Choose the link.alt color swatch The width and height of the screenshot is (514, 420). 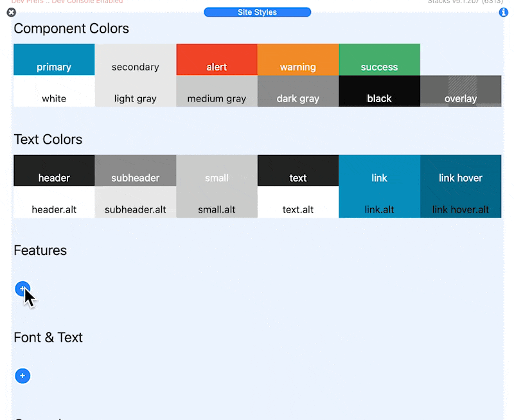(x=379, y=202)
